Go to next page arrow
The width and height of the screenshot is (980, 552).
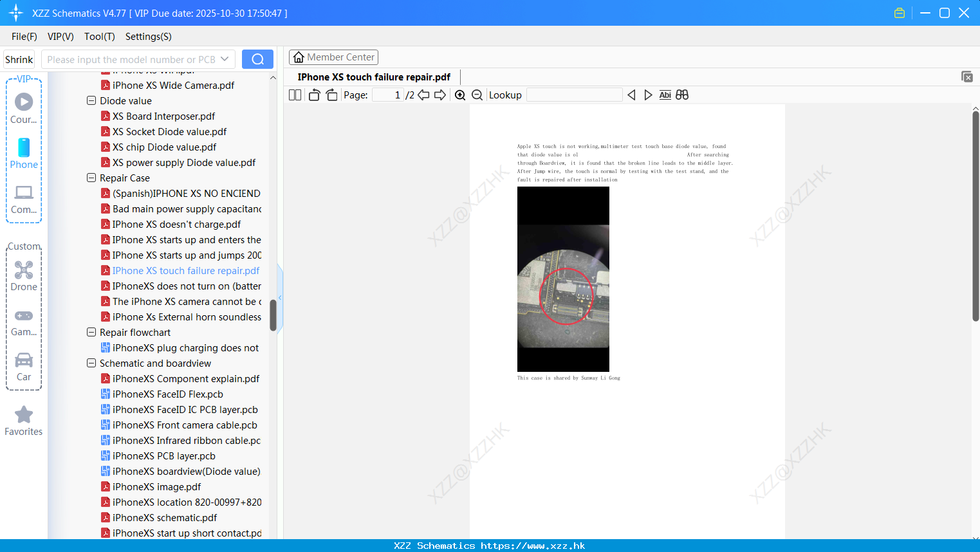coord(440,95)
